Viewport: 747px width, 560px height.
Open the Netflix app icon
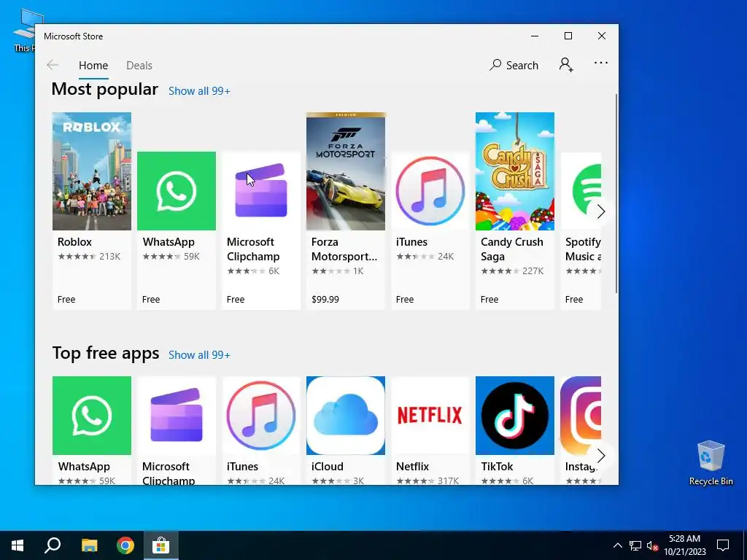[x=430, y=416]
